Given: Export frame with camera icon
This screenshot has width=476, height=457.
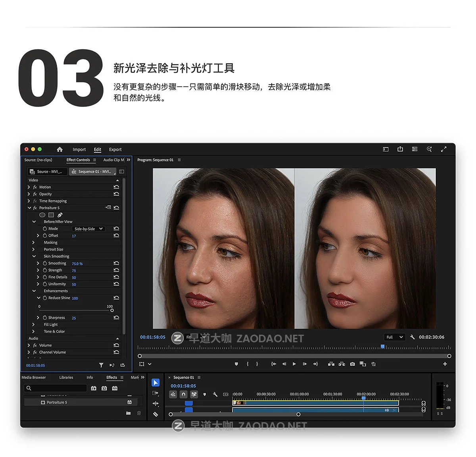Looking at the screenshot, I should 352,364.
